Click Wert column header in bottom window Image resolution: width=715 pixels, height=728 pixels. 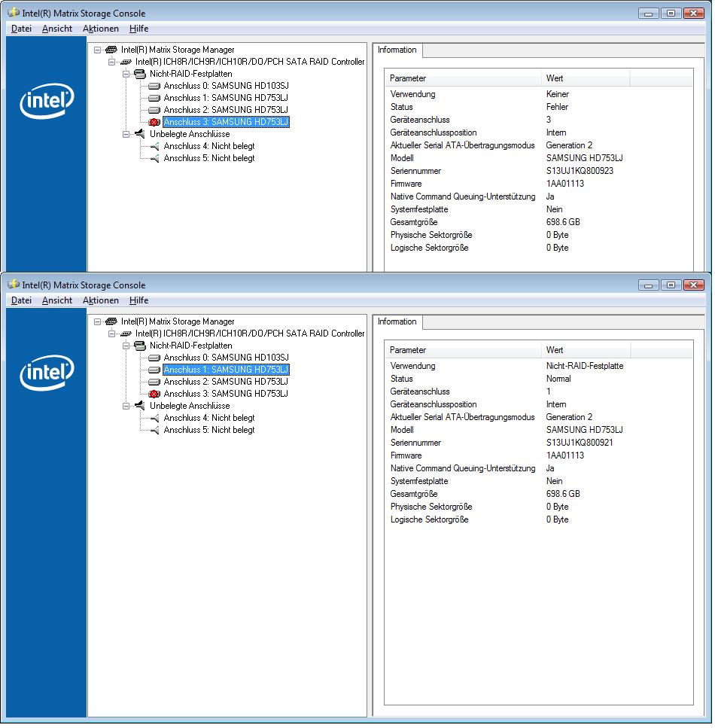(x=586, y=350)
